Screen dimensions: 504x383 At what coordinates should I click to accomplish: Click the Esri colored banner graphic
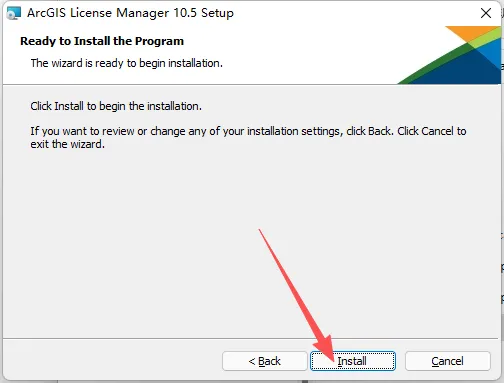point(450,55)
